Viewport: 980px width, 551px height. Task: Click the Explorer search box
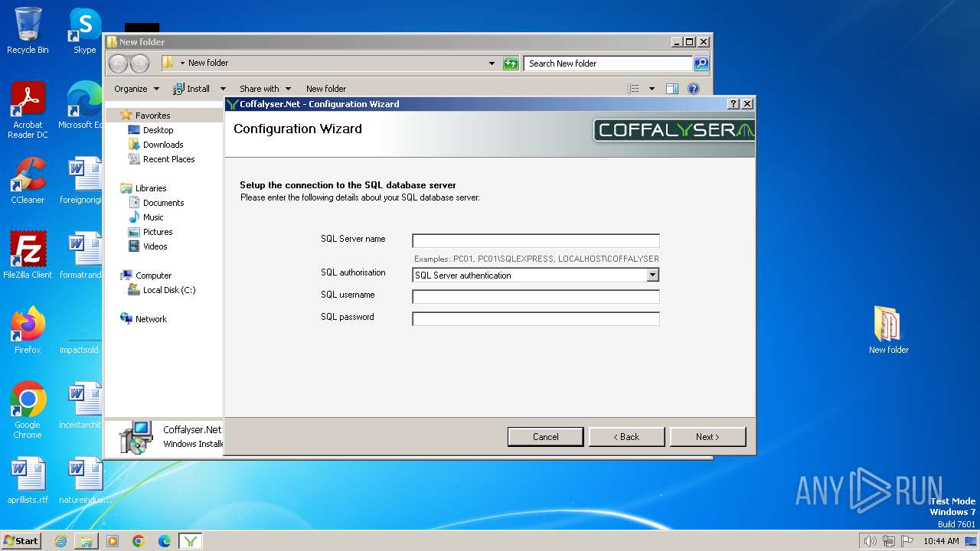(x=609, y=64)
